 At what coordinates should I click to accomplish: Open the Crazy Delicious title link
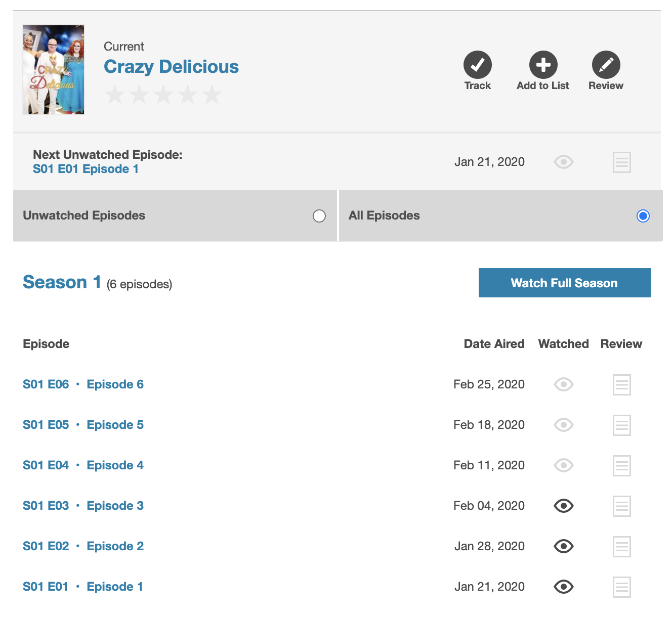(171, 67)
